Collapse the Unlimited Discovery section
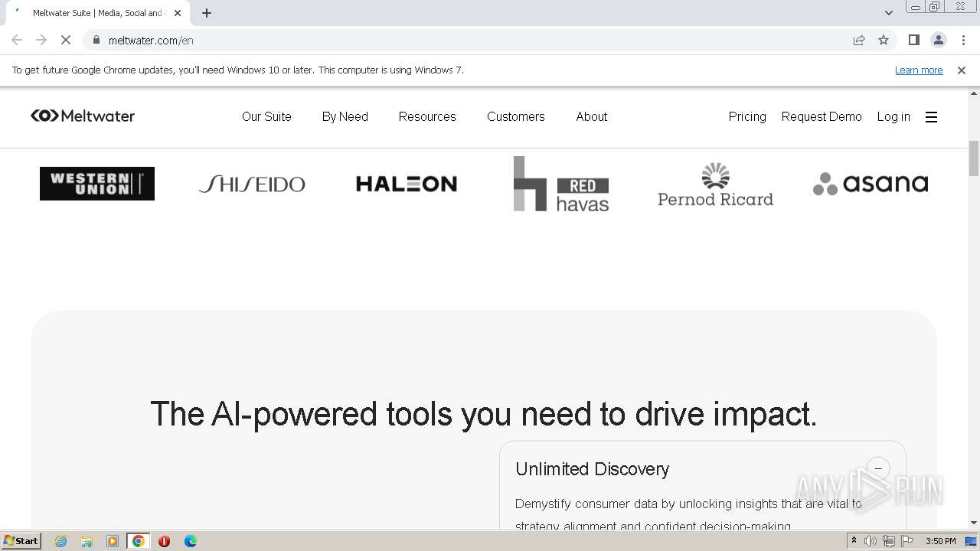Screen dimensions: 980x551 tap(878, 468)
